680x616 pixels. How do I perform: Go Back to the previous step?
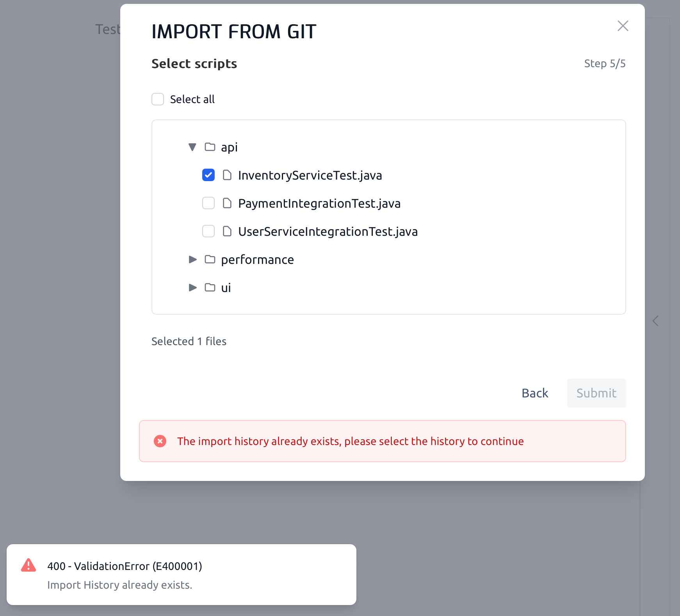tap(535, 393)
